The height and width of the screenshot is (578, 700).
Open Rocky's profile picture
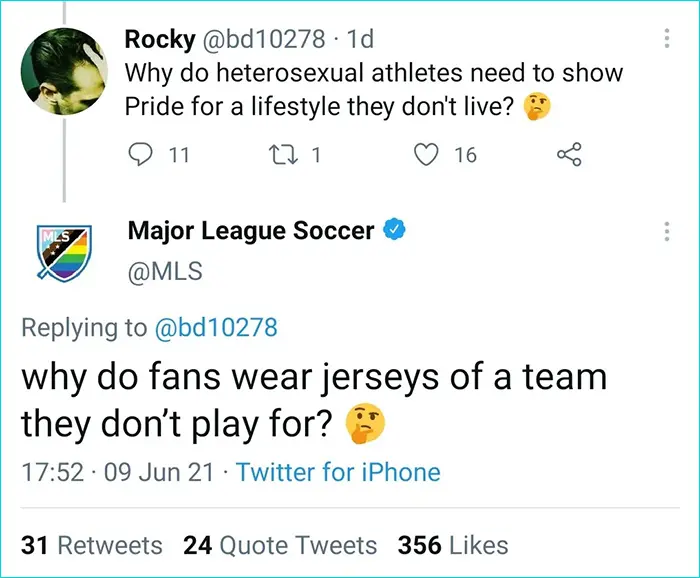(65, 71)
